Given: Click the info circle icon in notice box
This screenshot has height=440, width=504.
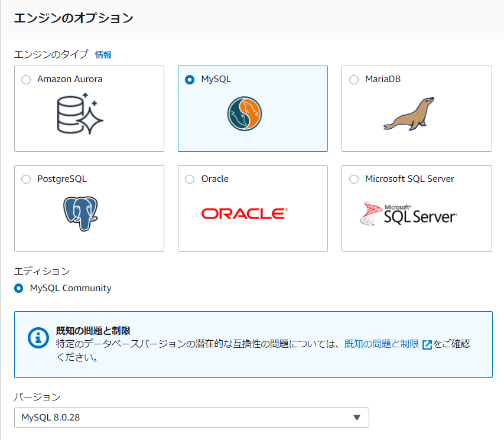Looking at the screenshot, I should 38,338.
